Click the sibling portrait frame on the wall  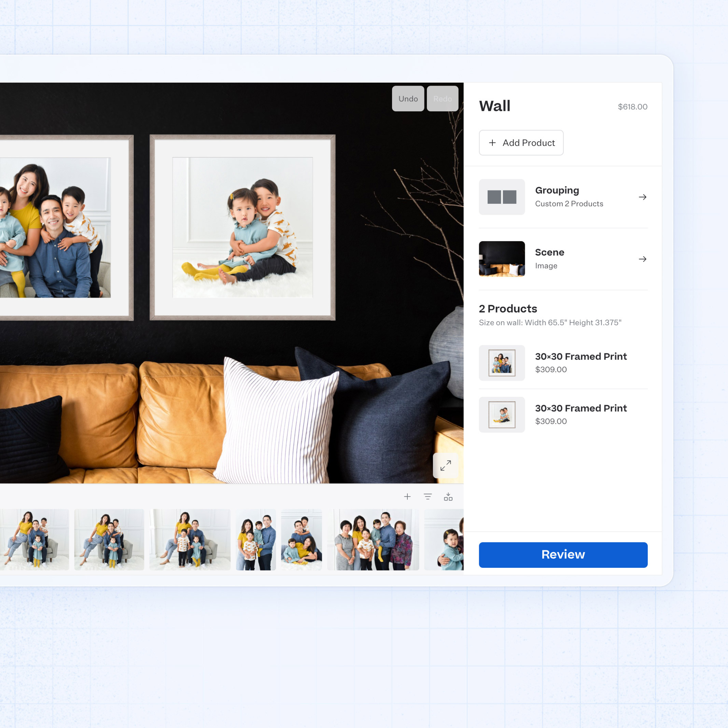(x=243, y=226)
